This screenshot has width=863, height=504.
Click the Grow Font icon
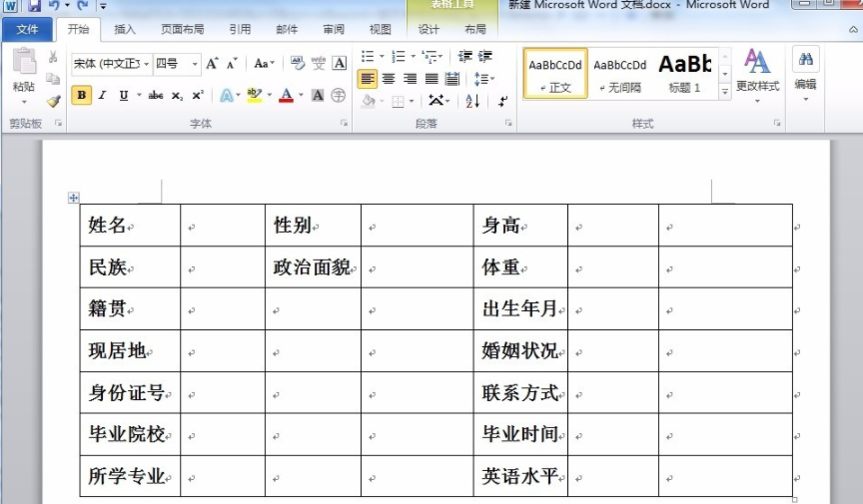tap(212, 64)
